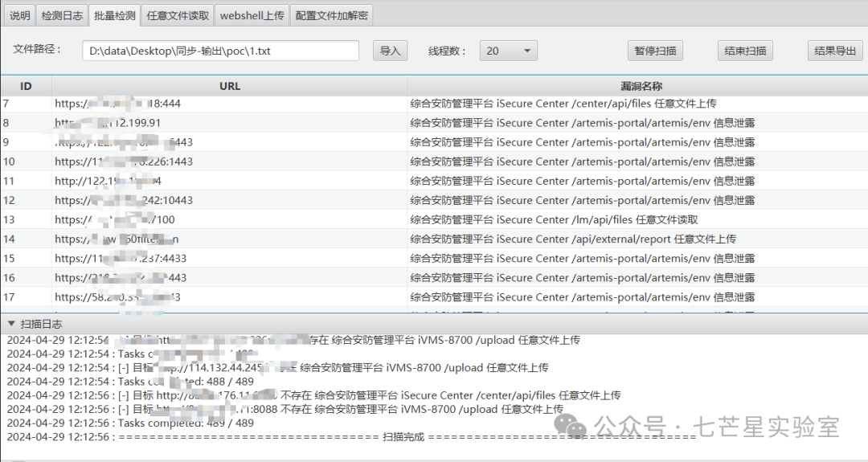The image size is (868, 462).
Task: Click the 暂停扫描 button
Action: (656, 51)
